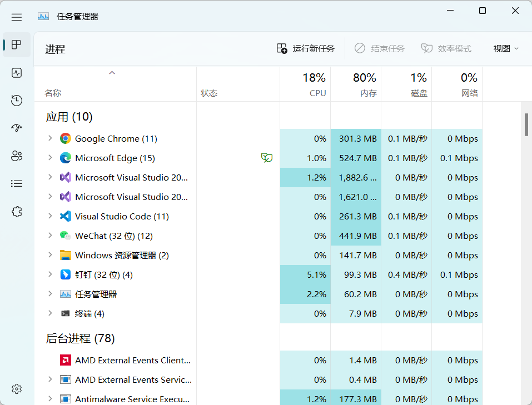Sort by the 1% 磁盘 column header

[406, 84]
